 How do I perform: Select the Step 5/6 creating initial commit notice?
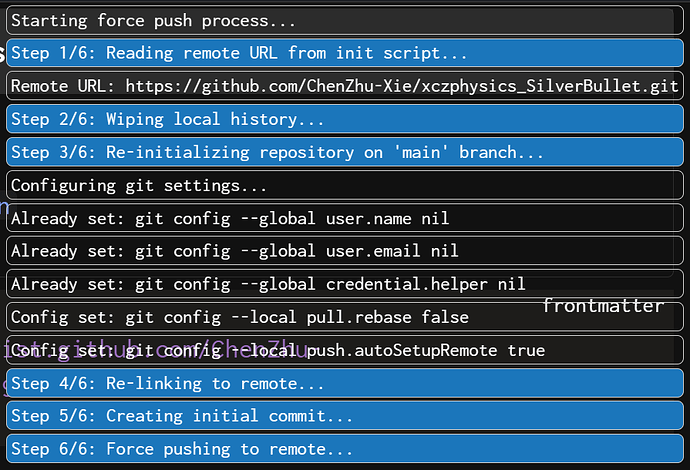coord(181,416)
